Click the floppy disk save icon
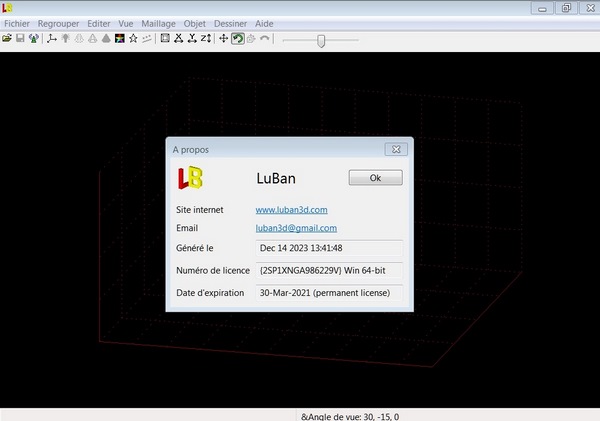Image resolution: width=600 pixels, height=421 pixels. click(x=20, y=38)
